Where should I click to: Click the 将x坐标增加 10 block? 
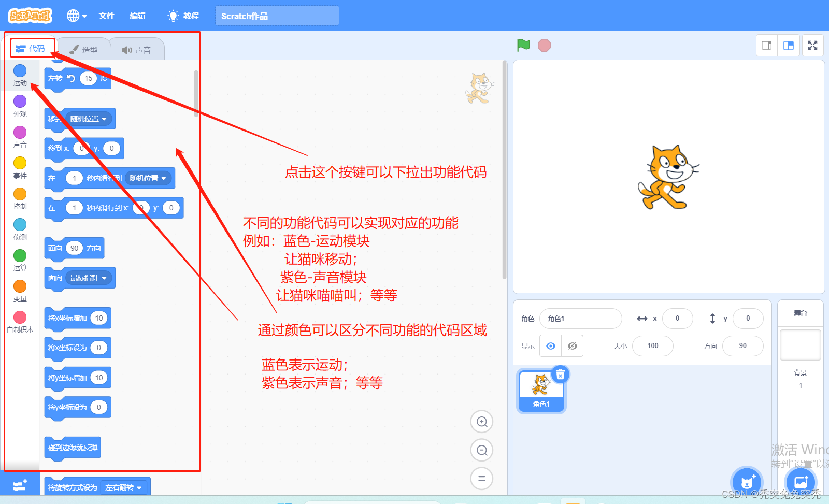pos(78,318)
